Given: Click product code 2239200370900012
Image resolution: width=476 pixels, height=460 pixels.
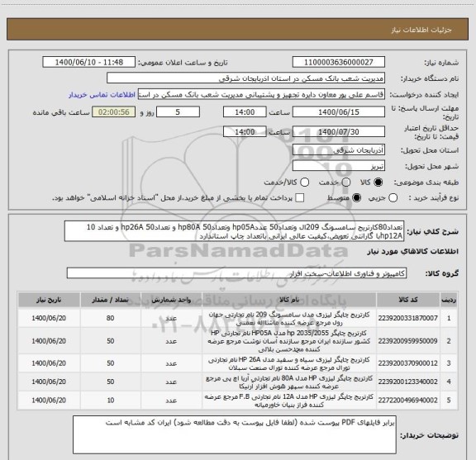Looking at the screenshot, I should (408, 363).
